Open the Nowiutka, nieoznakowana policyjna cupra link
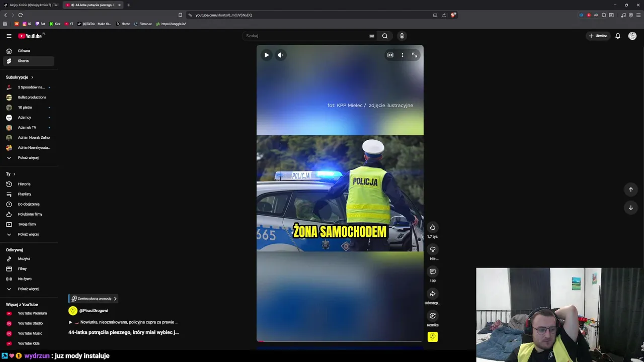This screenshot has height=362, width=644. pyautogui.click(x=123, y=322)
